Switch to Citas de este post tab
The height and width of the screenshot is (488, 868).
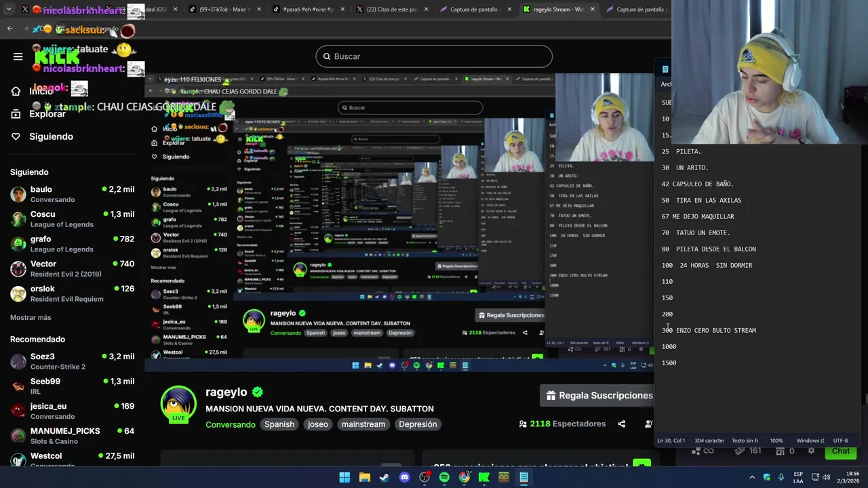pos(391,9)
